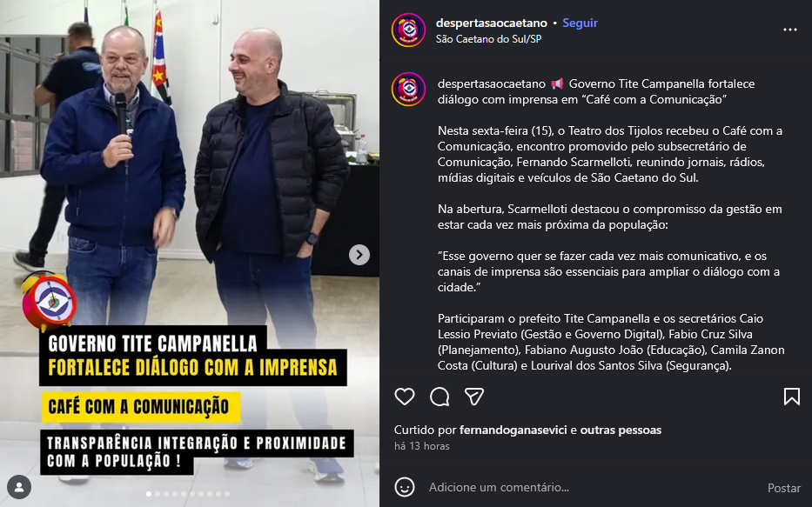Open emoji picker smiley icon
The width and height of the screenshot is (812, 507).
(x=405, y=487)
